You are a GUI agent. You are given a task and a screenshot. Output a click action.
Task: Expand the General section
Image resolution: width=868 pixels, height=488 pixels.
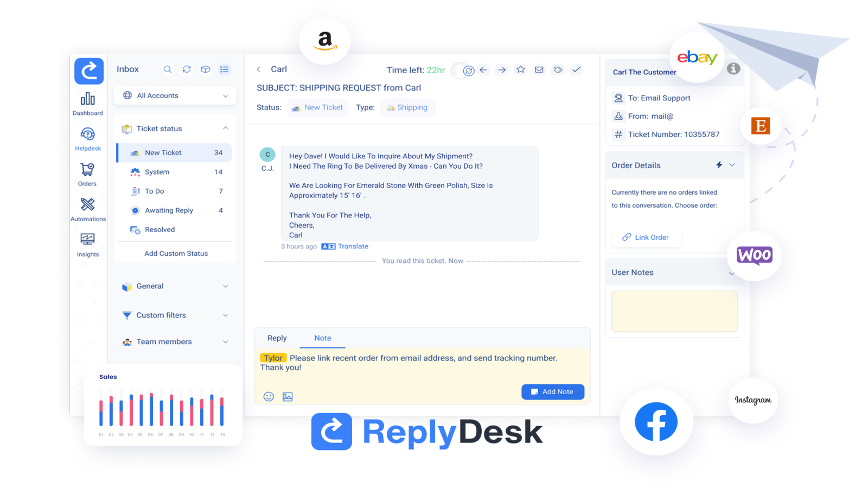(x=226, y=286)
